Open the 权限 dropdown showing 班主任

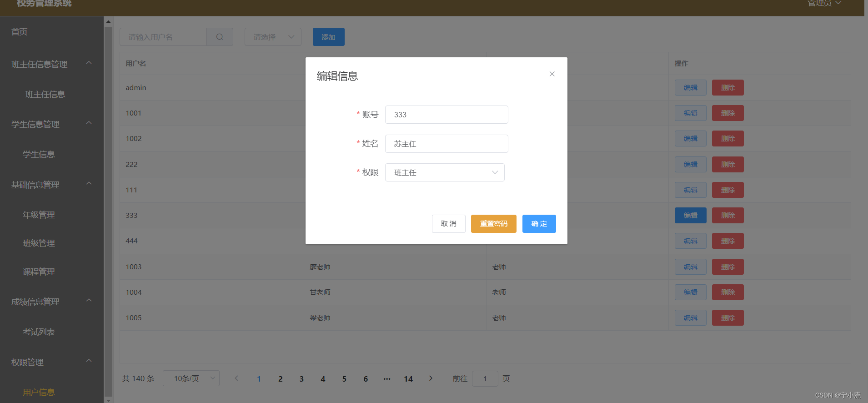(445, 172)
